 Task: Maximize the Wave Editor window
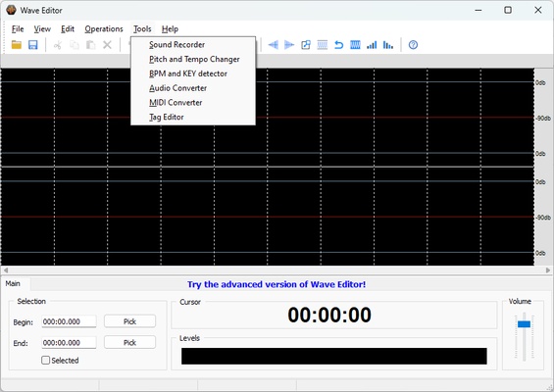click(508, 10)
